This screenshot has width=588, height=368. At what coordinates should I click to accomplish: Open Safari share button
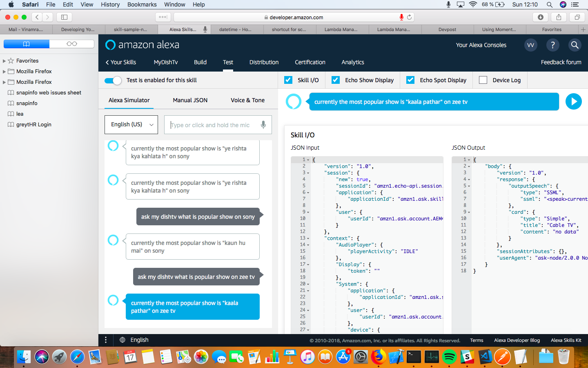tap(559, 17)
